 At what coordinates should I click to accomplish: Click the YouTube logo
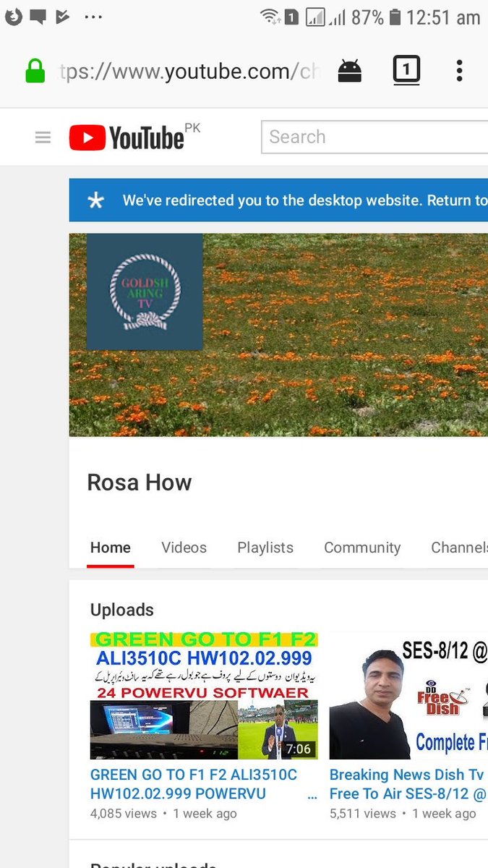pos(127,137)
